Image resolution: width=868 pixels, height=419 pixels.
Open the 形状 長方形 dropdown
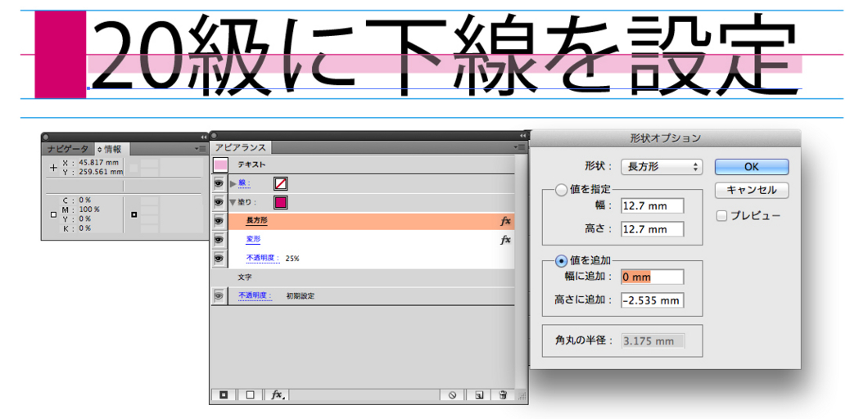(x=662, y=167)
